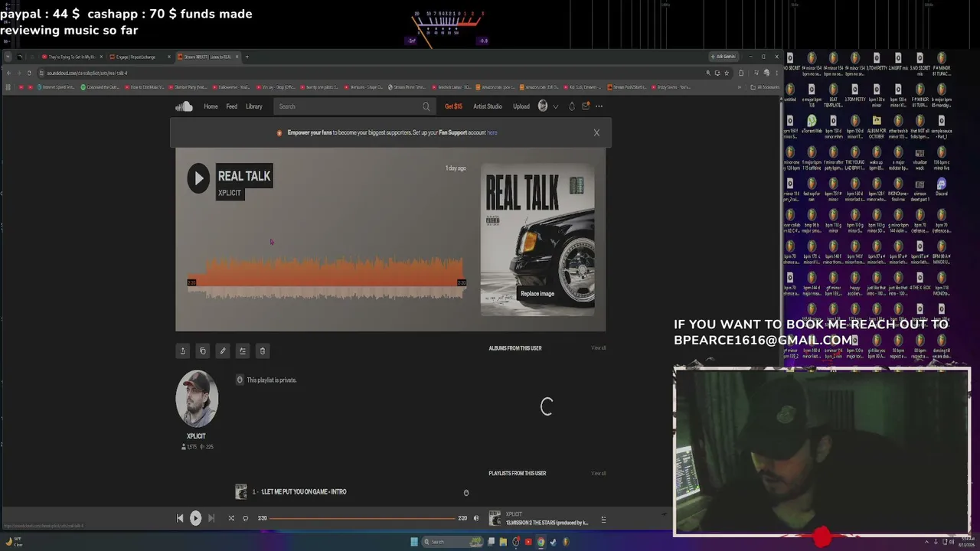
Task: Go back in browser
Action: tap(8, 73)
